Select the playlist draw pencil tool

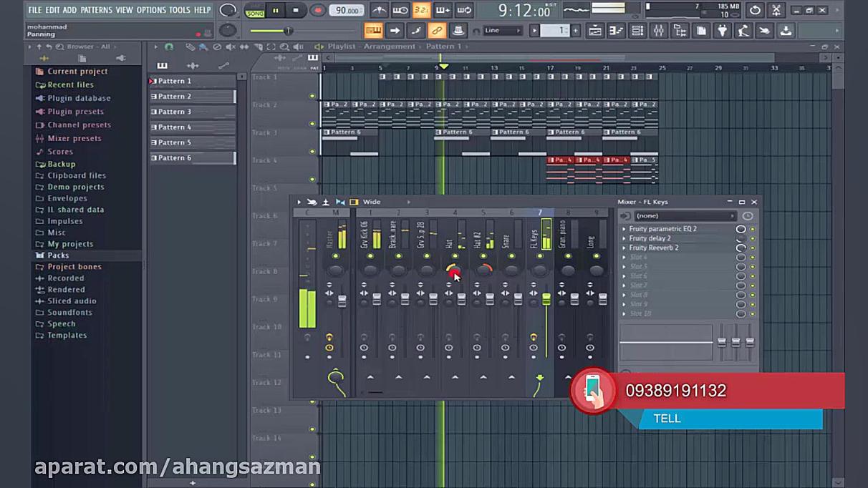(190, 47)
